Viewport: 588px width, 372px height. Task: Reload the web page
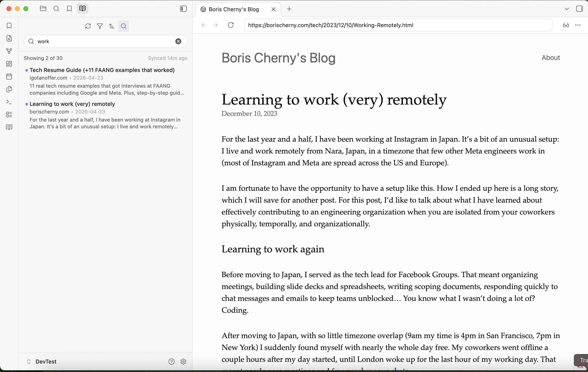(231, 25)
